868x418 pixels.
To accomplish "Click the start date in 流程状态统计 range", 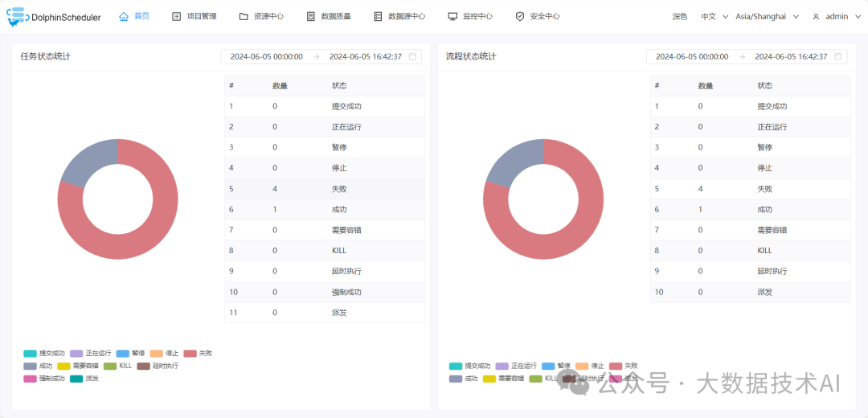I will (x=692, y=56).
